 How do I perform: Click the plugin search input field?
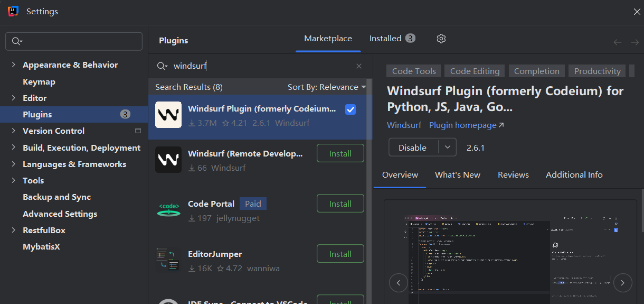(x=261, y=66)
